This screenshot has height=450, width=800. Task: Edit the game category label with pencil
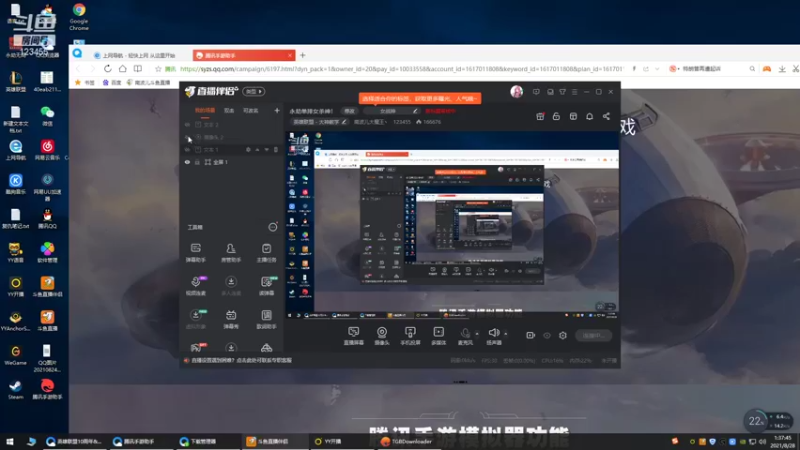pos(344,122)
